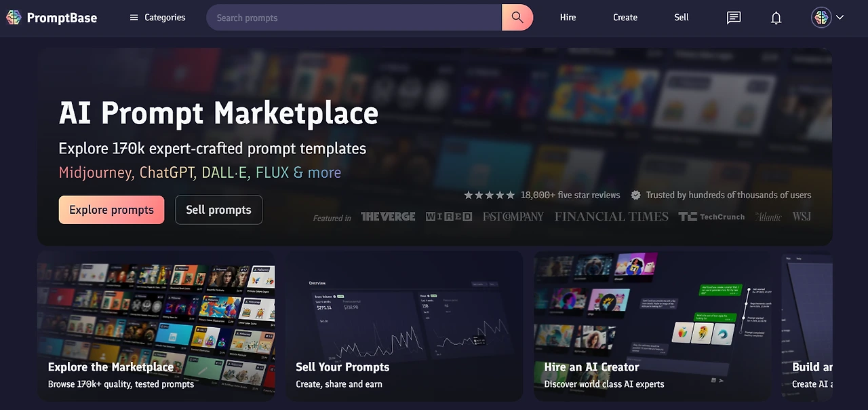This screenshot has width=868, height=410.
Task: Click the PromptBase text logo link
Action: pos(62,18)
